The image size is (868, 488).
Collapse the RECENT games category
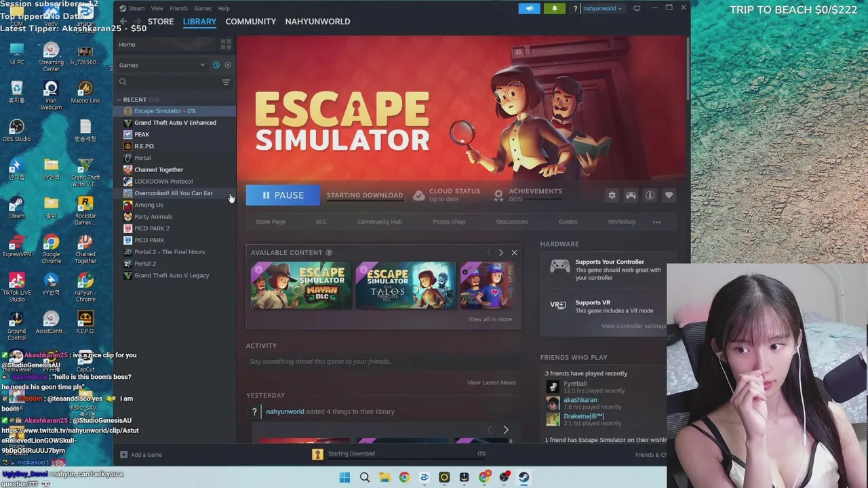coord(119,100)
